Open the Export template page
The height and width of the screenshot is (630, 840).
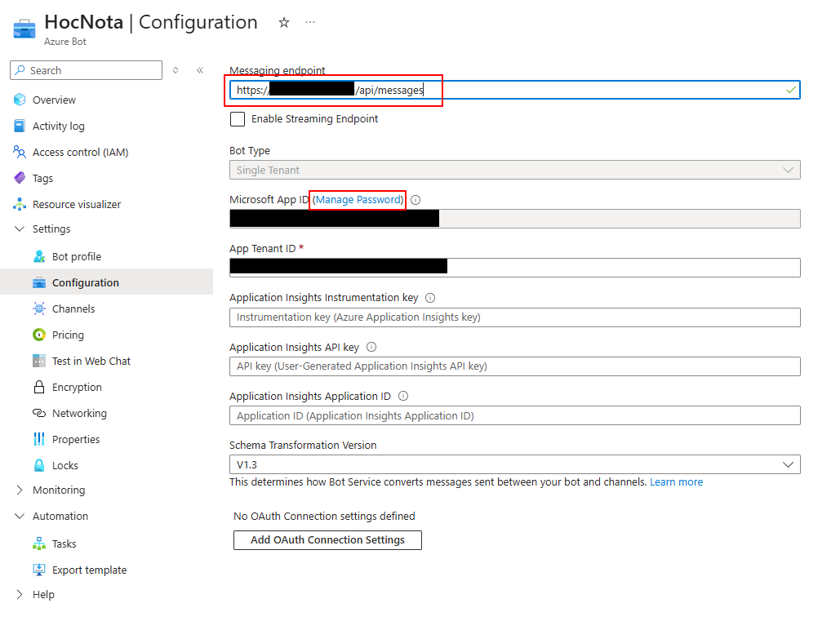89,570
